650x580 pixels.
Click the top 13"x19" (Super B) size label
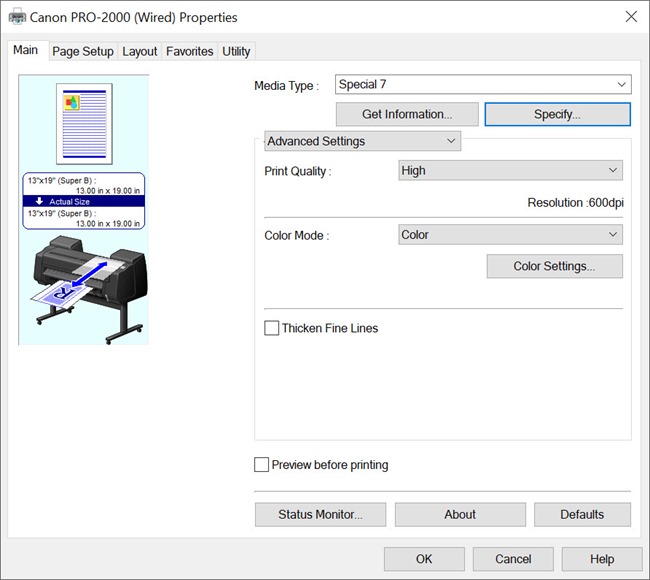click(x=62, y=180)
